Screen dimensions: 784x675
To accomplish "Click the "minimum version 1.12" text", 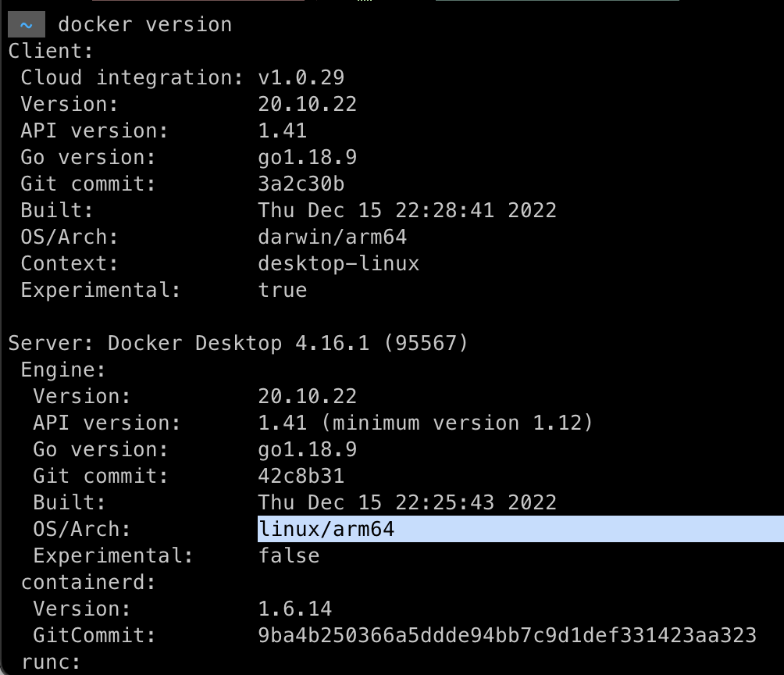I will pyautogui.click(x=457, y=423).
